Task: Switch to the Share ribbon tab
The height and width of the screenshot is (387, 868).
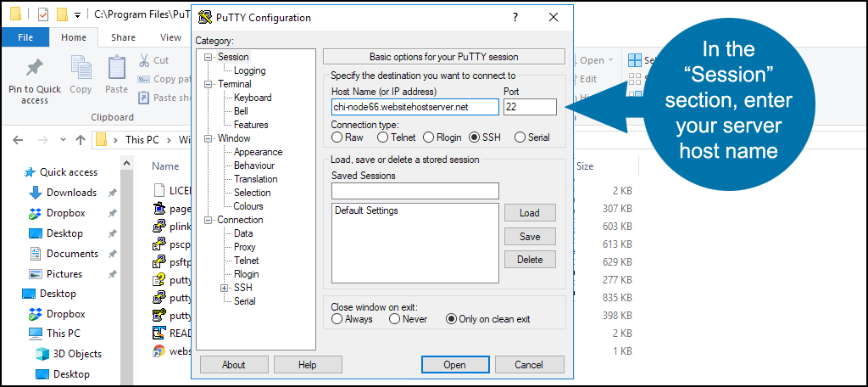Action: click(x=123, y=37)
